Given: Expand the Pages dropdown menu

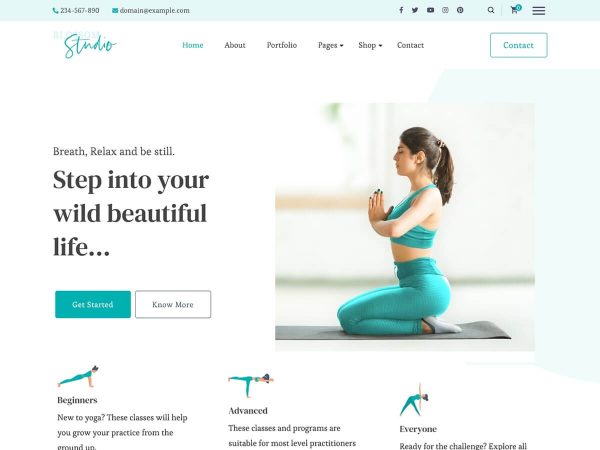Looking at the screenshot, I should pos(331,45).
